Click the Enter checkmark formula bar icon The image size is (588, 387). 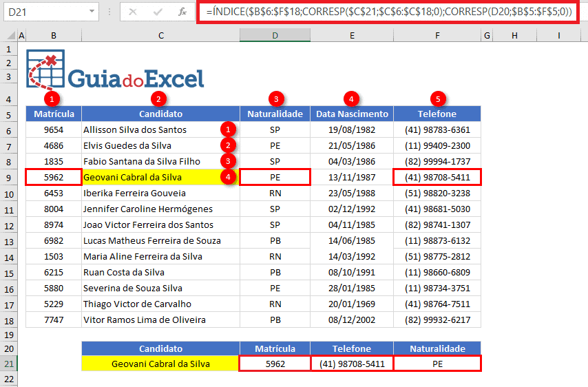(158, 12)
